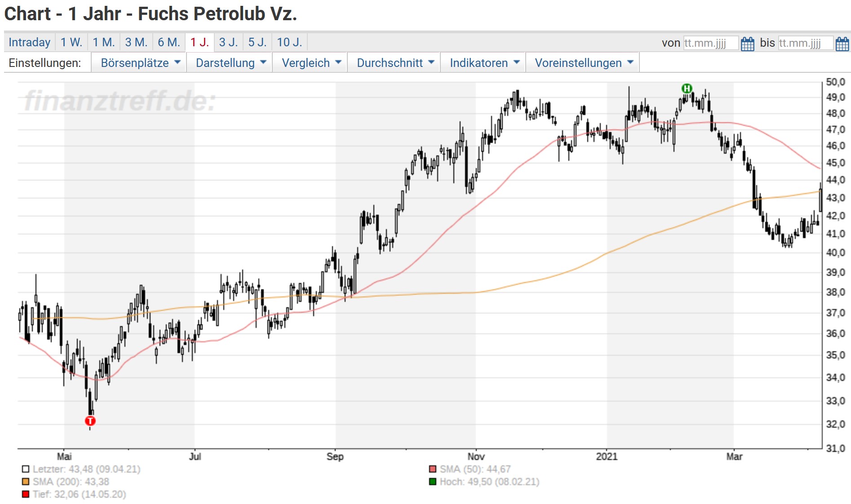Switch to 5 J. time range
This screenshot has height=504, width=851.
pos(257,42)
